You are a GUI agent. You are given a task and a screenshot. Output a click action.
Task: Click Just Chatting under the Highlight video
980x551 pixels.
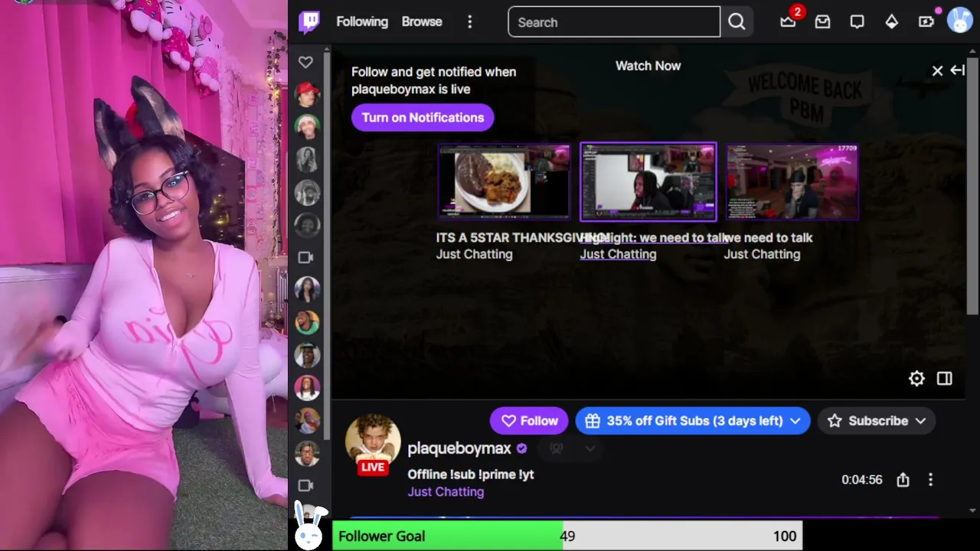(618, 254)
